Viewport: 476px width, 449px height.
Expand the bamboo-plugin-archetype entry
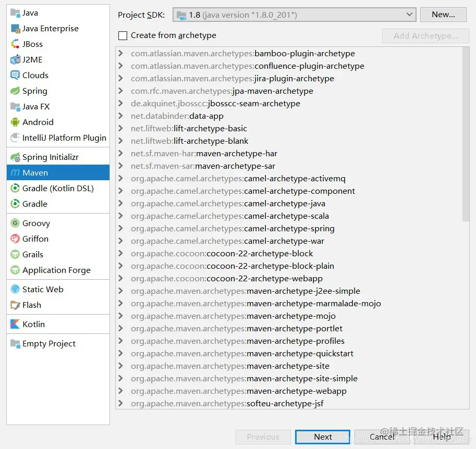click(x=120, y=54)
